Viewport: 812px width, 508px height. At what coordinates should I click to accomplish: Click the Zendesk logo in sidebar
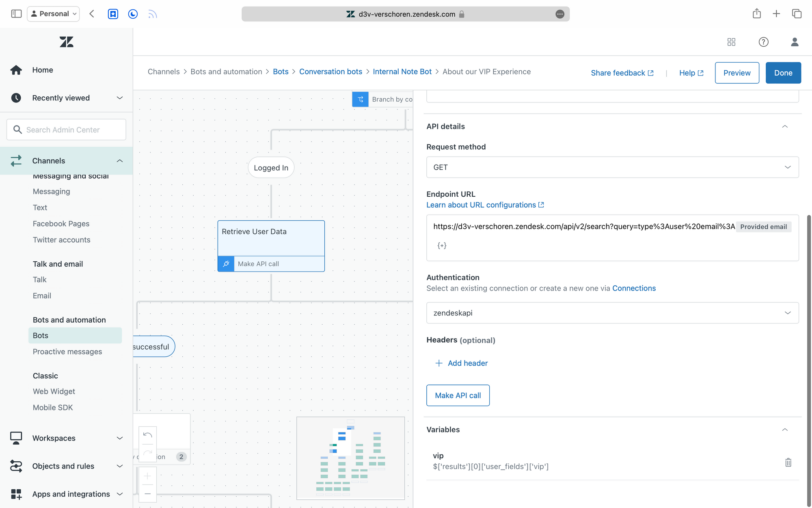66,42
